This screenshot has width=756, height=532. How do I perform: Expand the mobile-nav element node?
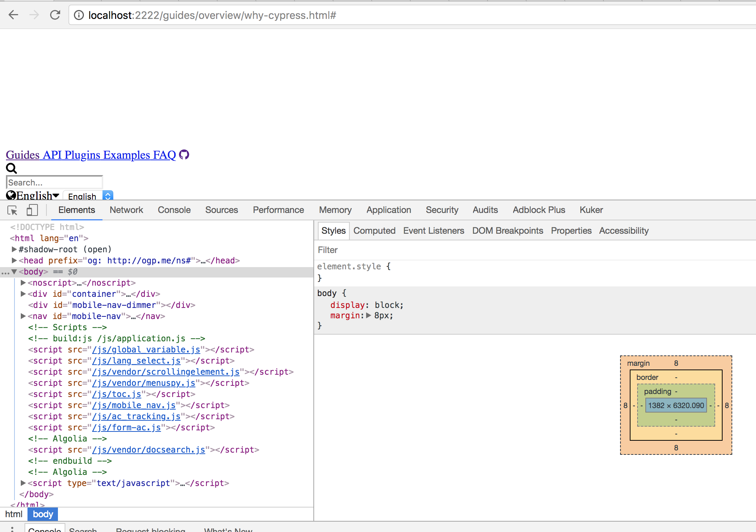(x=23, y=316)
